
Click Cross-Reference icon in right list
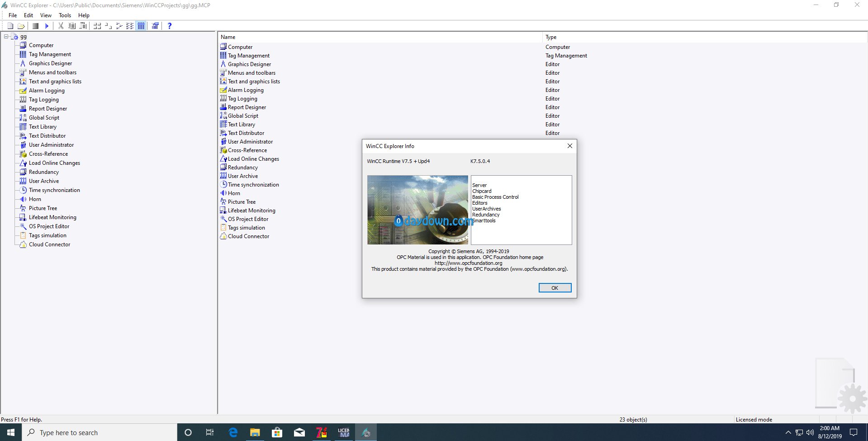click(223, 150)
